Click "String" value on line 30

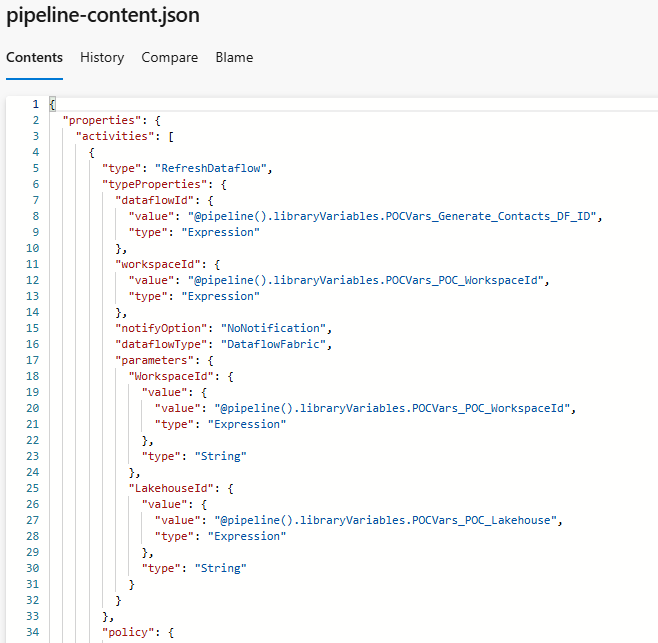coord(220,568)
